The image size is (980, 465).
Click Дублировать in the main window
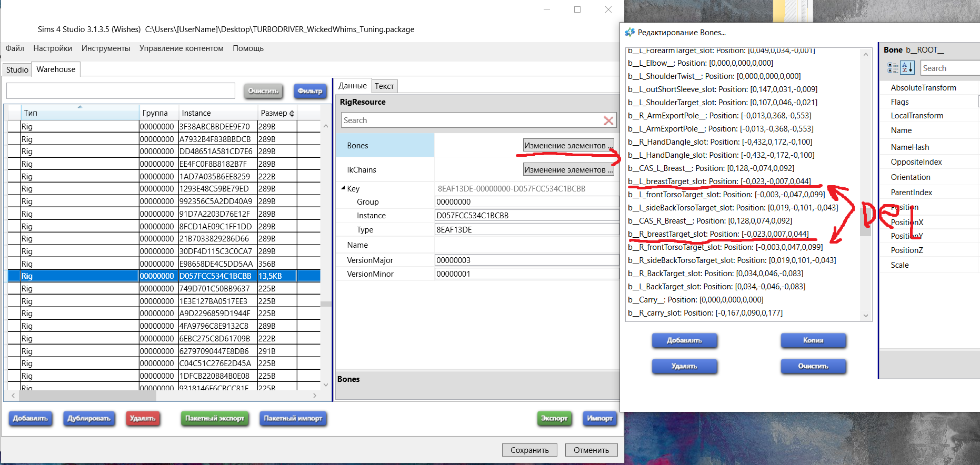click(x=89, y=418)
